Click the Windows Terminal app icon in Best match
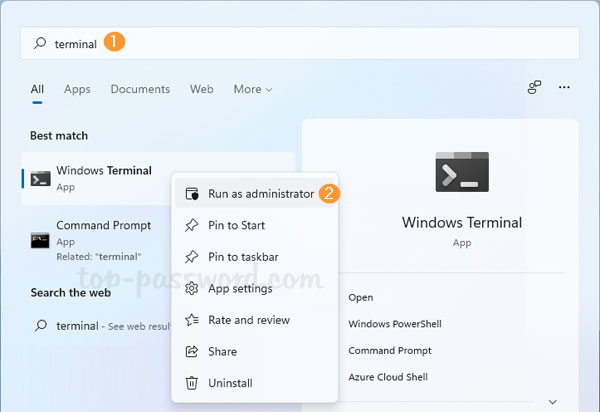Viewport: 600px width, 412px height. [40, 178]
